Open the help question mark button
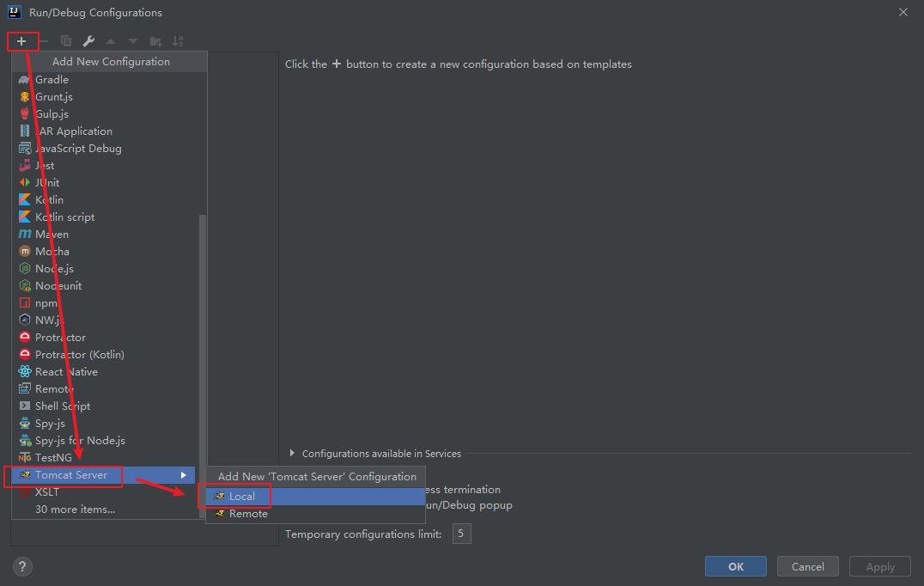 coord(22,566)
